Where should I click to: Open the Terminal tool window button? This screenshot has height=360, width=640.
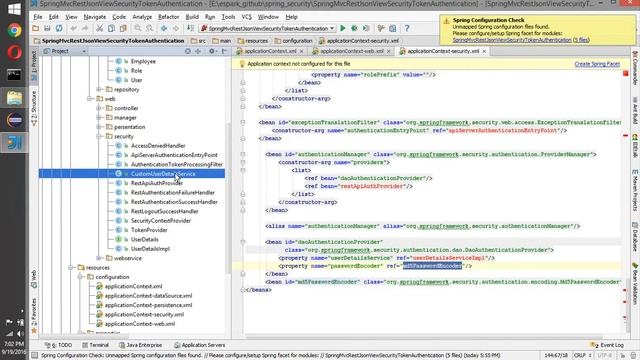96,345
